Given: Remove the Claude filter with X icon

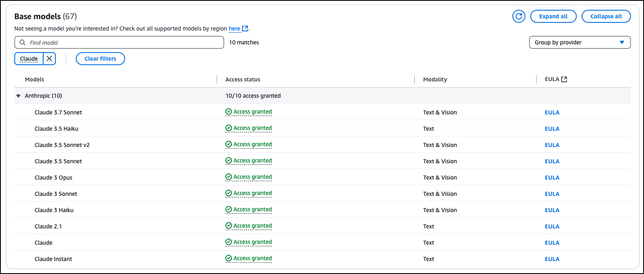Looking at the screenshot, I should click(49, 59).
